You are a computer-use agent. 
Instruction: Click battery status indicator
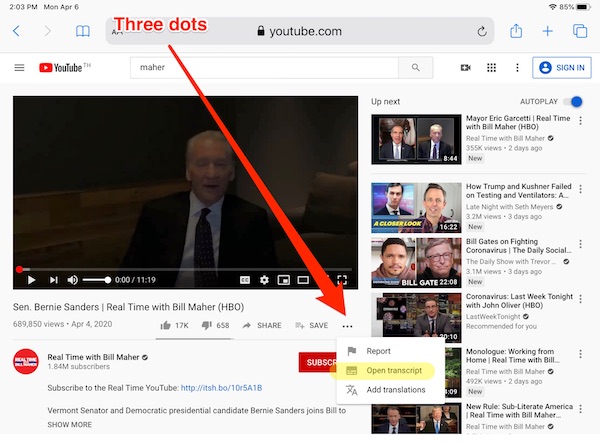584,7
